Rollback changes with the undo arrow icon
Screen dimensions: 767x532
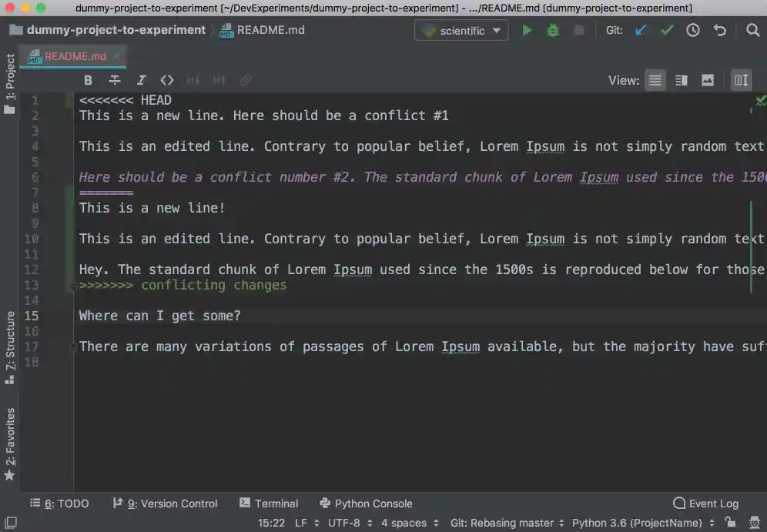718,30
